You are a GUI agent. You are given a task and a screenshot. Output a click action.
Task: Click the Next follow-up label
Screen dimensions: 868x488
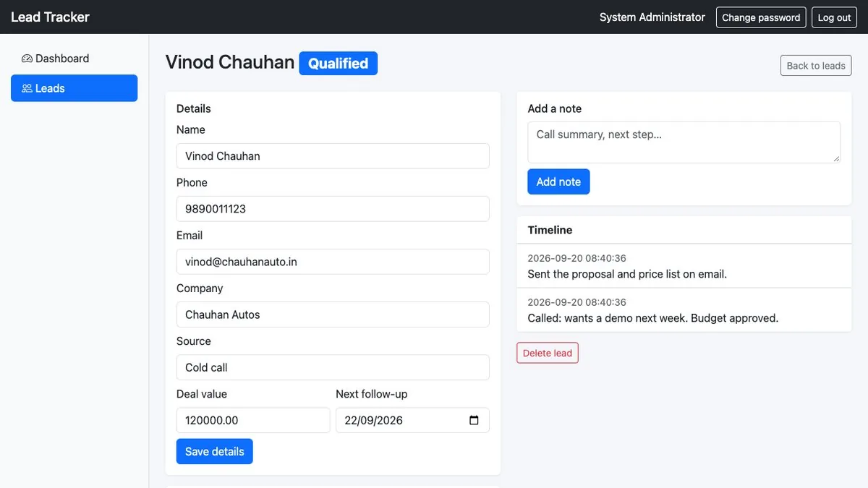pyautogui.click(x=372, y=394)
